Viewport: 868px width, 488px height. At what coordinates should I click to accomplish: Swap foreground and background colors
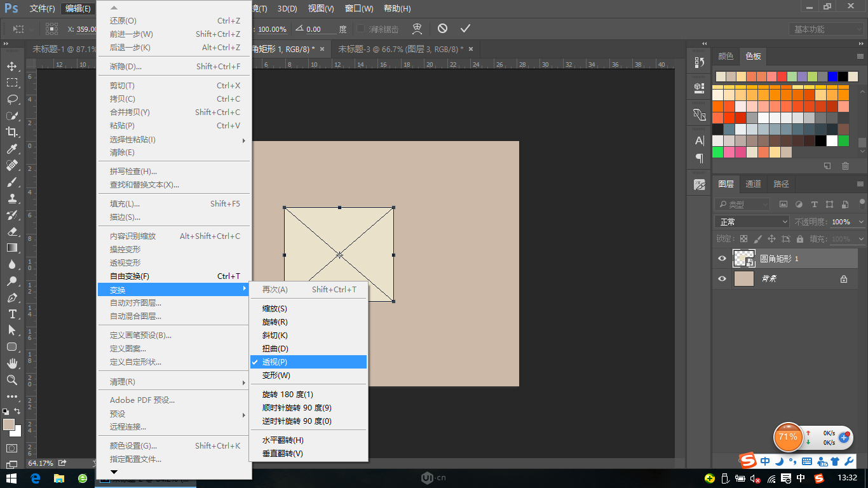pyautogui.click(x=18, y=411)
